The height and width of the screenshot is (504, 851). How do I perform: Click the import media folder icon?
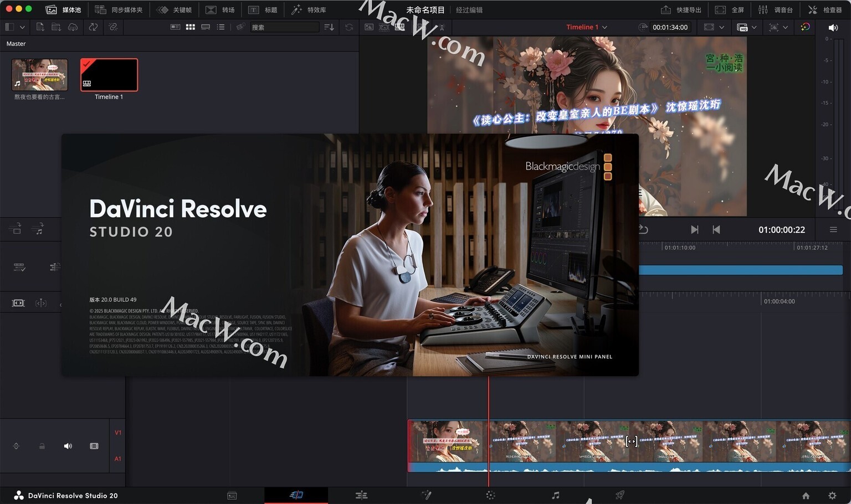(x=56, y=27)
